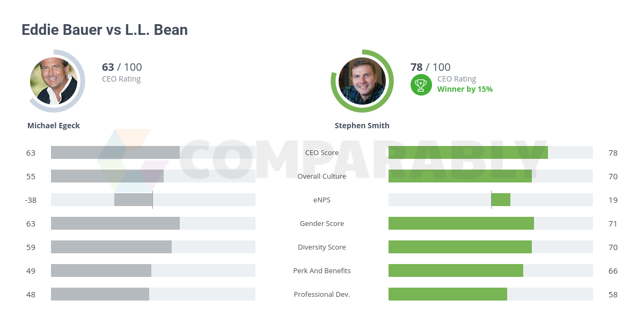Click the gray Professional Dev. bar
Image resolution: width=644 pixels, height=322 pixels.
[x=100, y=294]
